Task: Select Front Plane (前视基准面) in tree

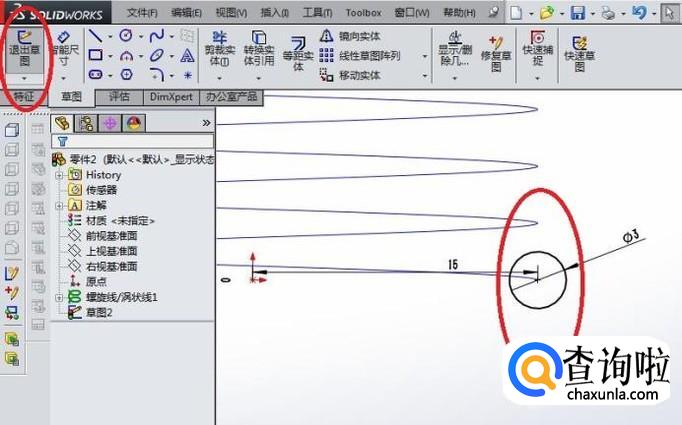Action: 103,236
